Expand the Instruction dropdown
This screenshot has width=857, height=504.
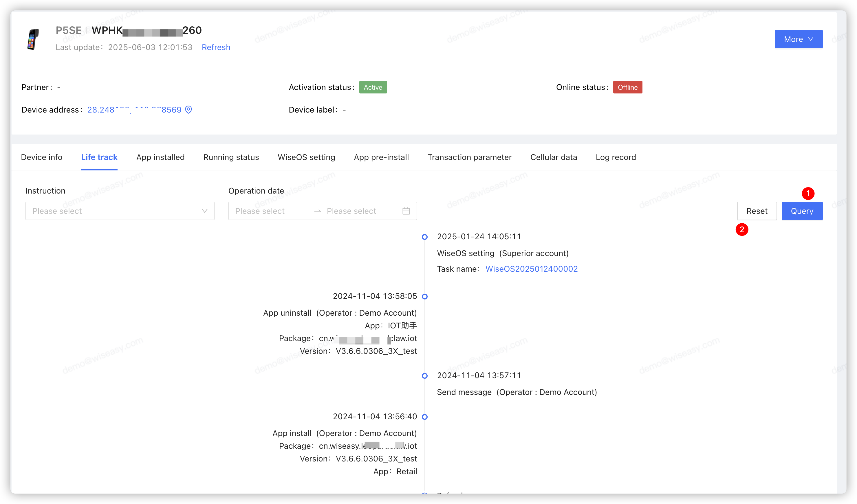click(x=120, y=211)
